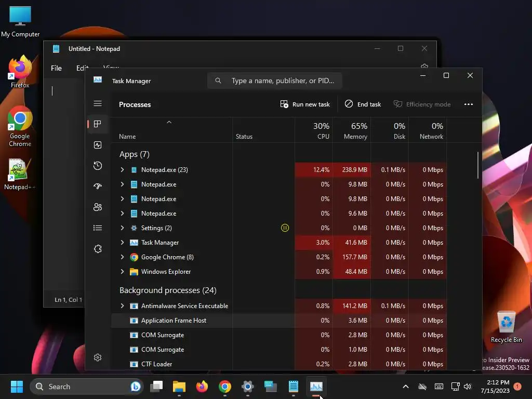532x399 pixels.
Task: Open Google Chrome desktop shortcut
Action: [x=20, y=127]
